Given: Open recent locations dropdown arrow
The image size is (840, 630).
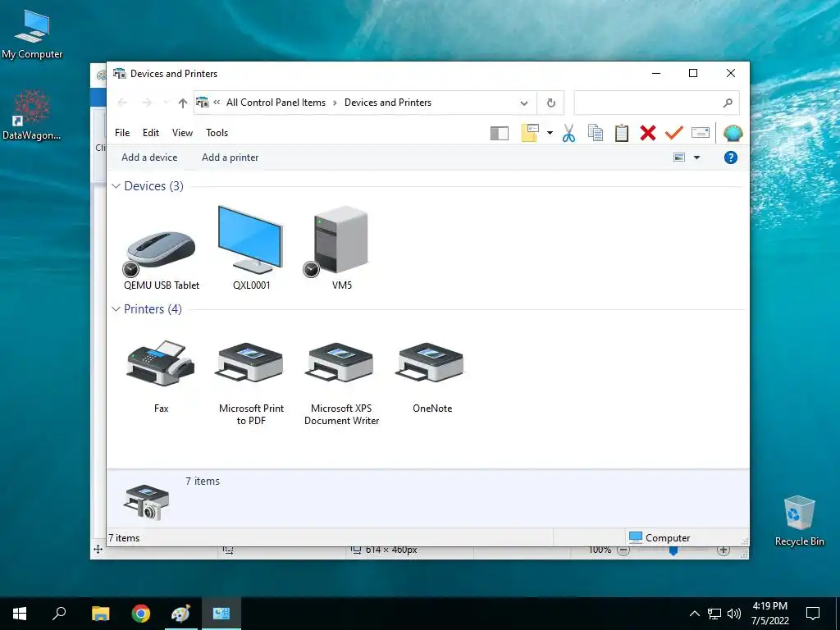Looking at the screenshot, I should pos(166,103).
